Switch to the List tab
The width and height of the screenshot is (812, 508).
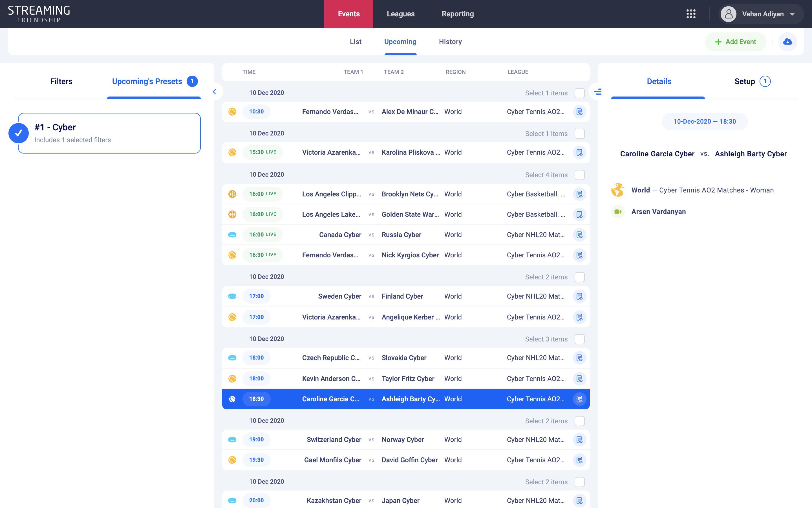pos(356,42)
